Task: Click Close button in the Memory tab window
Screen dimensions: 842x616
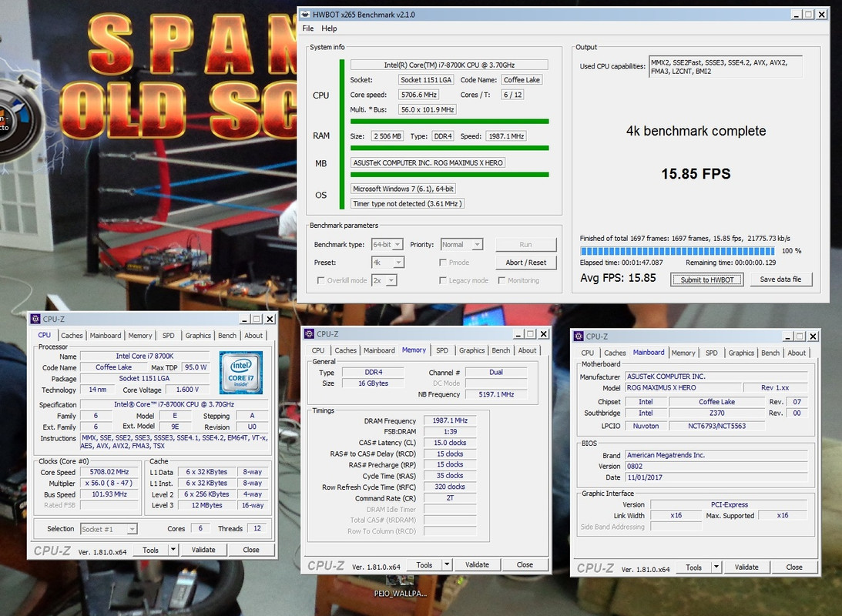Action: point(525,564)
